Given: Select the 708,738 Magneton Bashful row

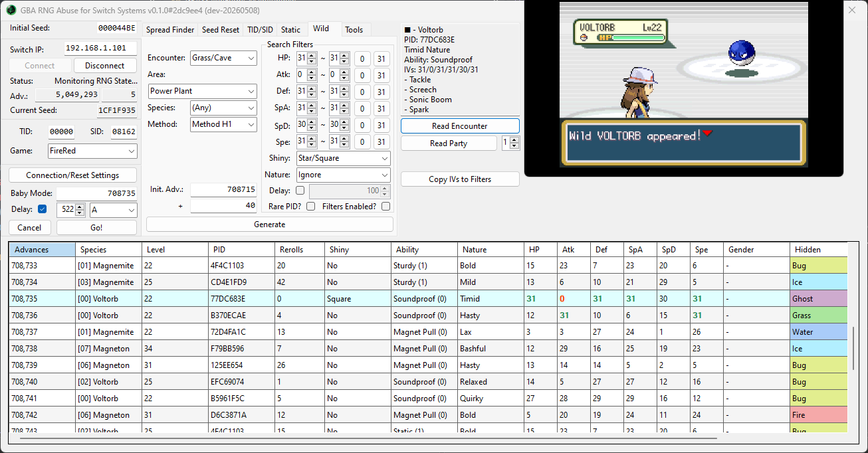Looking at the screenshot, I should [x=429, y=349].
